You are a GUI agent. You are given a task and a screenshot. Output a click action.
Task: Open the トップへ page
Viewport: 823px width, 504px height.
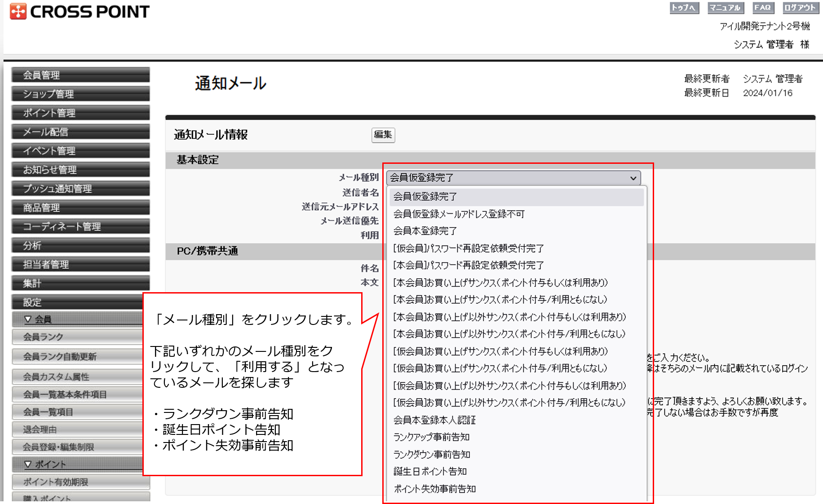[684, 7]
